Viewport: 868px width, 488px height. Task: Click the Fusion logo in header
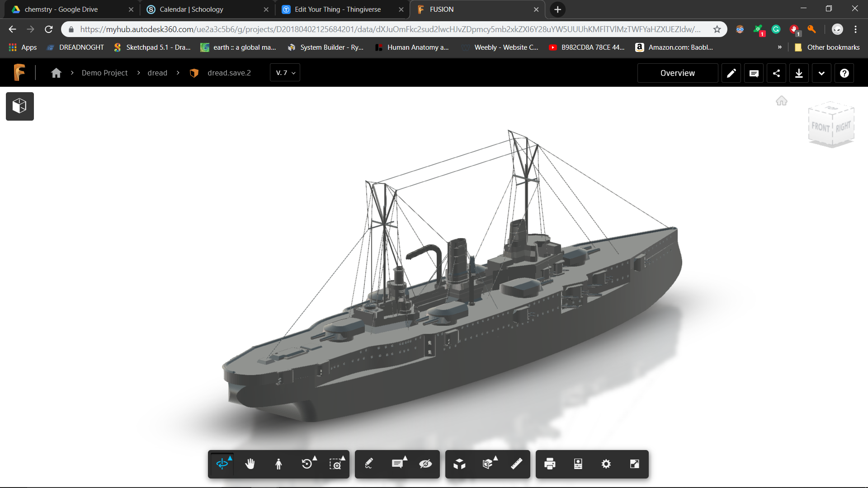pos(19,72)
